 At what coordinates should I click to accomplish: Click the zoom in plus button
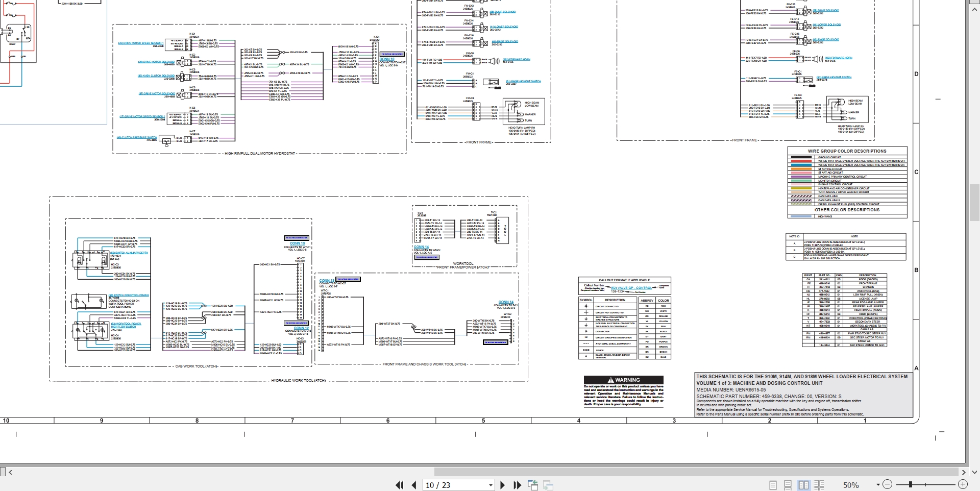[963, 484]
